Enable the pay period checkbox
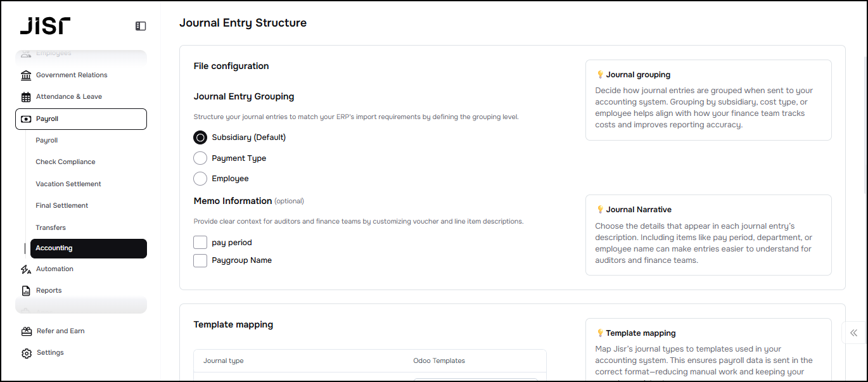The height and width of the screenshot is (382, 868). click(200, 243)
